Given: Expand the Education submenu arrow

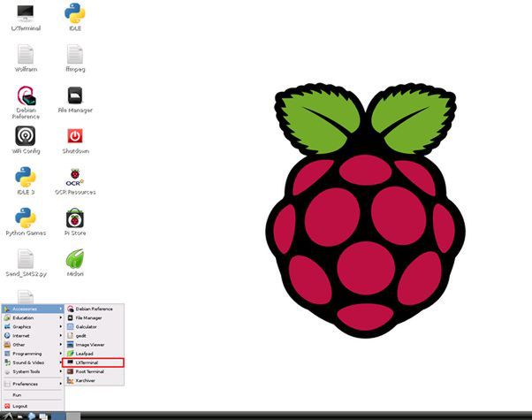Looking at the screenshot, I should [x=60, y=317].
